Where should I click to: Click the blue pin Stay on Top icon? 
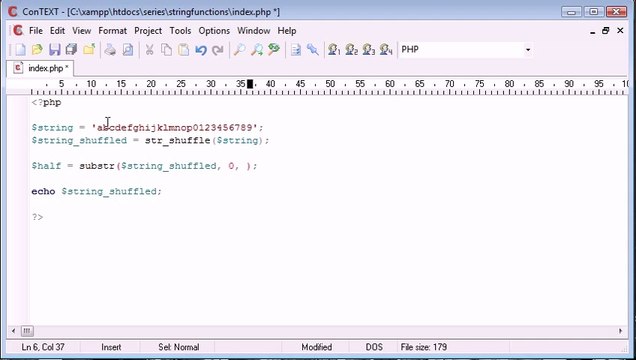pos(313,50)
